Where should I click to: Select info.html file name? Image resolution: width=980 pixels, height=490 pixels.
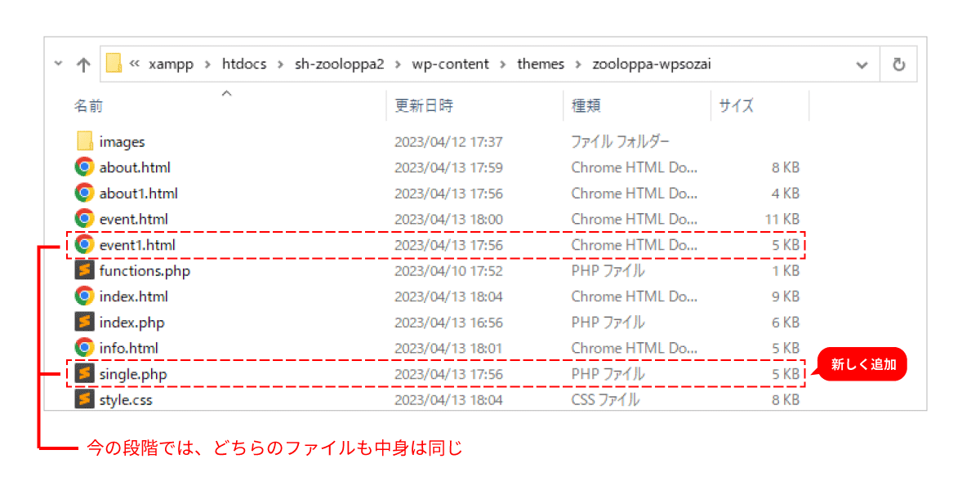(129, 348)
